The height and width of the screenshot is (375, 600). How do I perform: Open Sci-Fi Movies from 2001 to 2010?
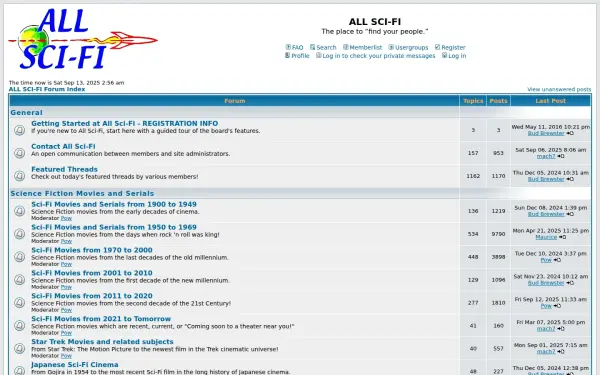(x=92, y=273)
